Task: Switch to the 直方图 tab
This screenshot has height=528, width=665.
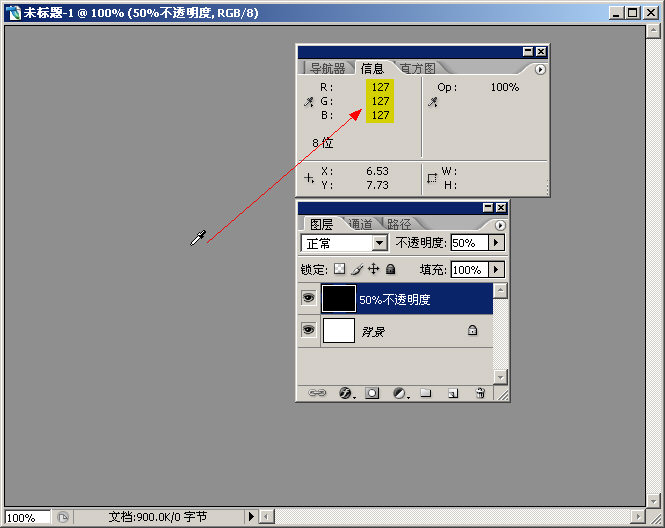Action: click(417, 68)
